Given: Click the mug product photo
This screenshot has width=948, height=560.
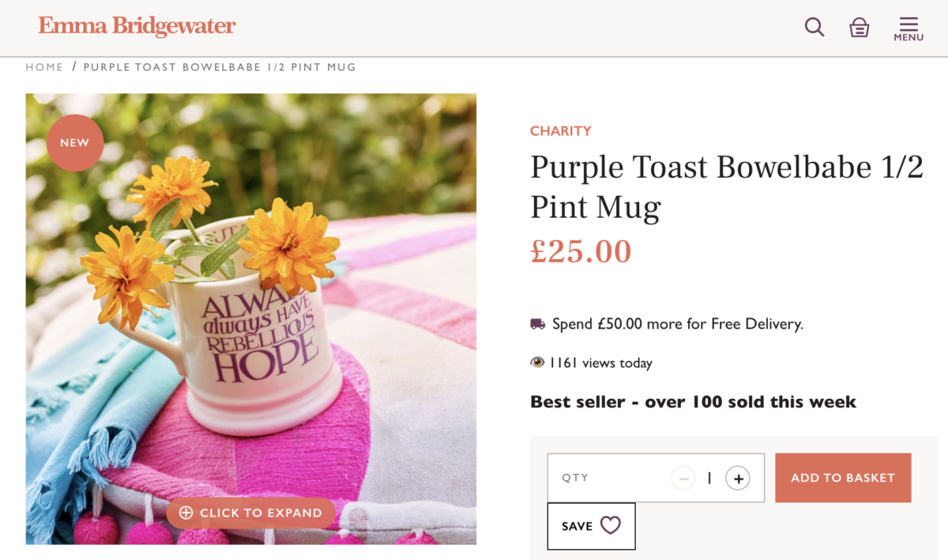Looking at the screenshot, I should [251, 319].
